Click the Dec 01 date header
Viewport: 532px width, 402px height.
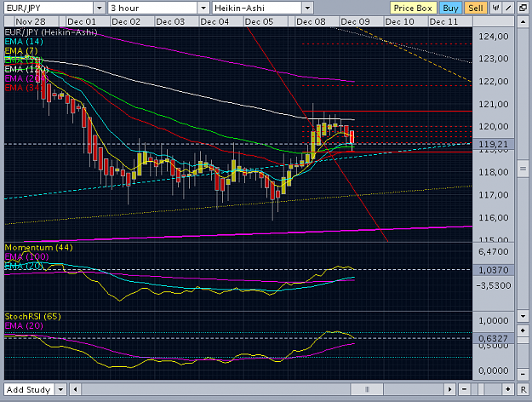82,22
